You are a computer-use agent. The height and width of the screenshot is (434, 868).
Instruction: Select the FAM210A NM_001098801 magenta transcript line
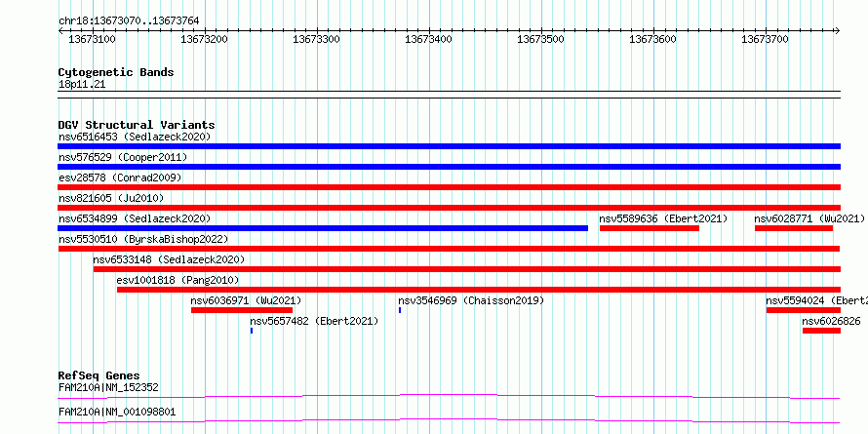(449, 421)
